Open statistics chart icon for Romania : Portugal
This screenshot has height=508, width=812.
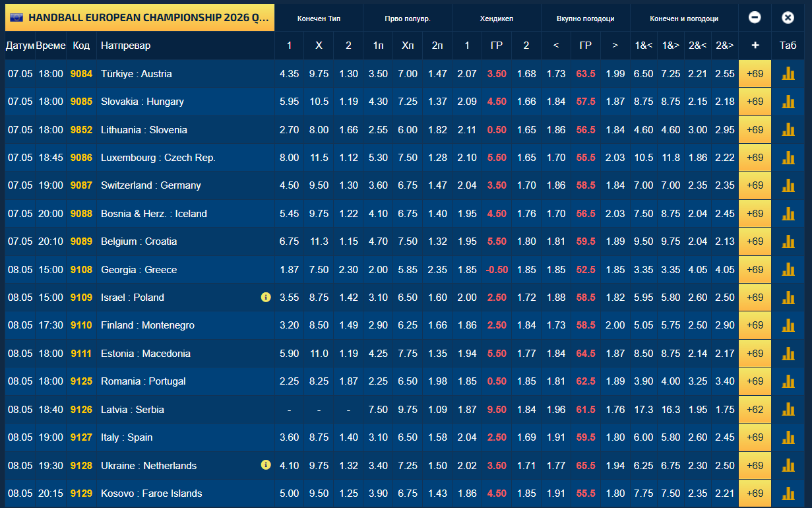tap(788, 381)
